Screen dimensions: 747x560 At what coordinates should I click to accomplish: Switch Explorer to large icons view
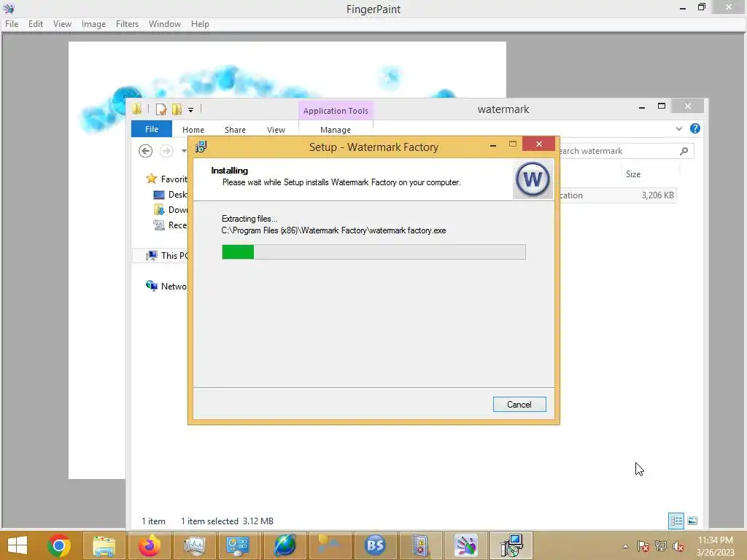click(x=693, y=521)
